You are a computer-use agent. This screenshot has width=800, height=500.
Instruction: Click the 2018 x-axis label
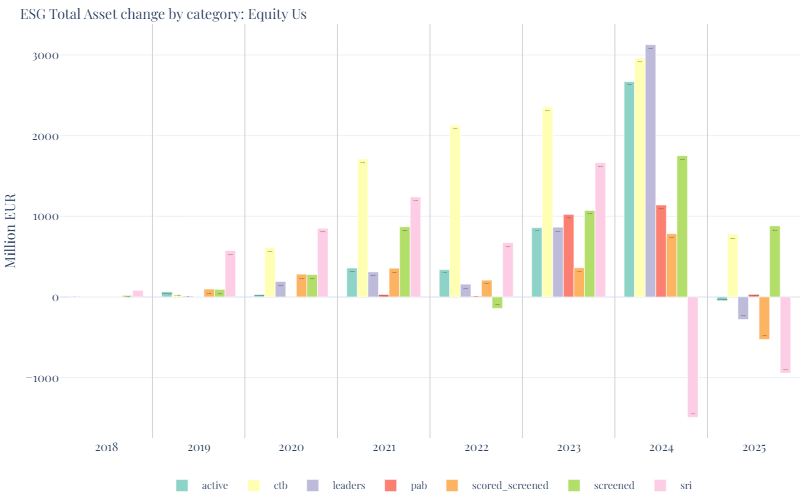(x=106, y=449)
